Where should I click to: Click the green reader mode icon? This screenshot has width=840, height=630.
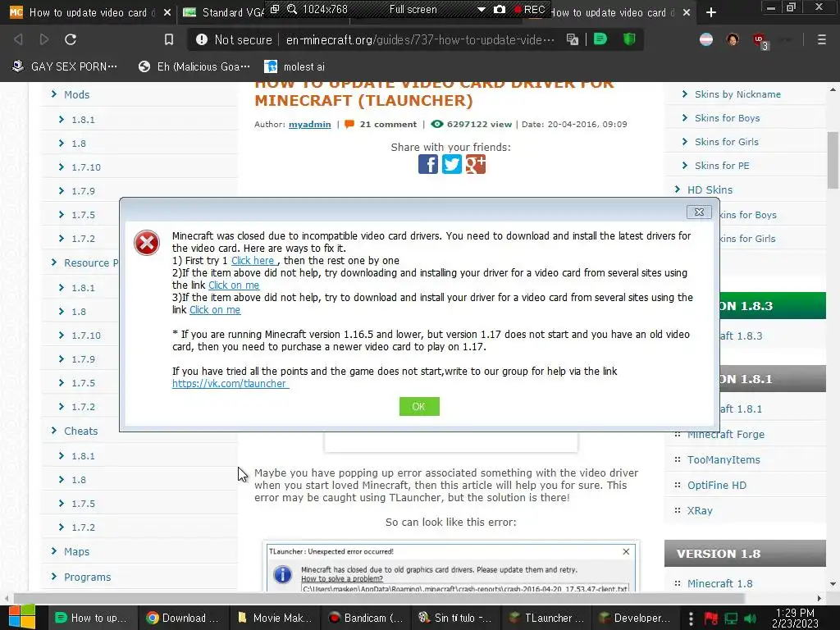(600, 39)
